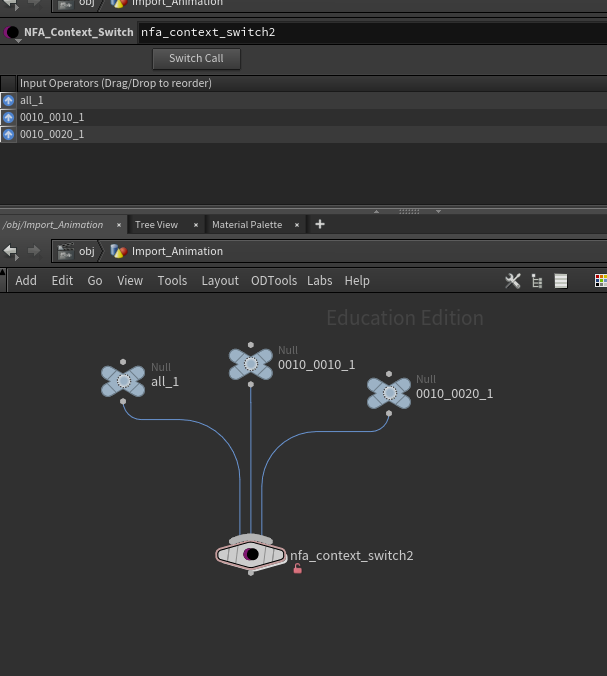This screenshot has height=676, width=607.
Task: Toggle the all_1 input operator arrow
Action: [8, 100]
